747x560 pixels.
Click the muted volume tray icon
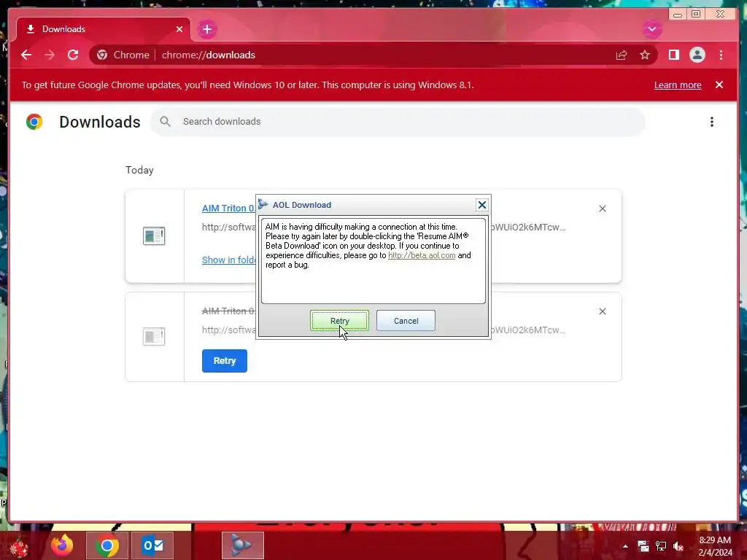[x=678, y=546]
